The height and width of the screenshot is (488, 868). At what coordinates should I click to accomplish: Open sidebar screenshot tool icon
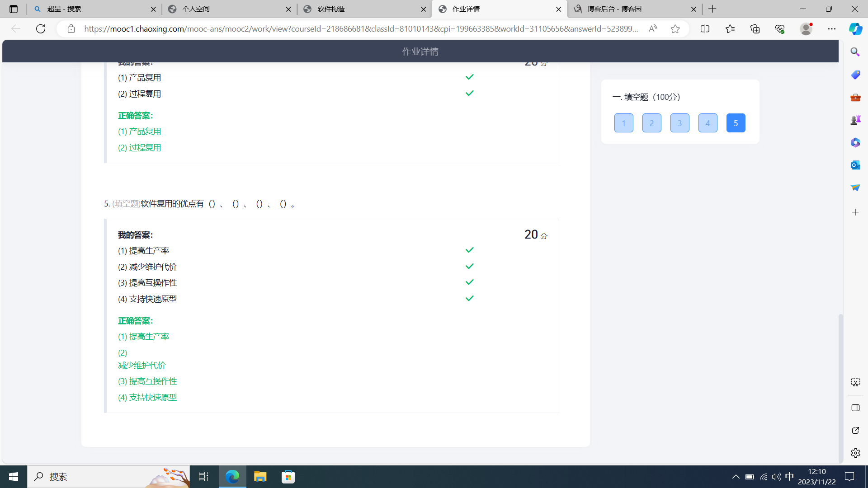(855, 382)
